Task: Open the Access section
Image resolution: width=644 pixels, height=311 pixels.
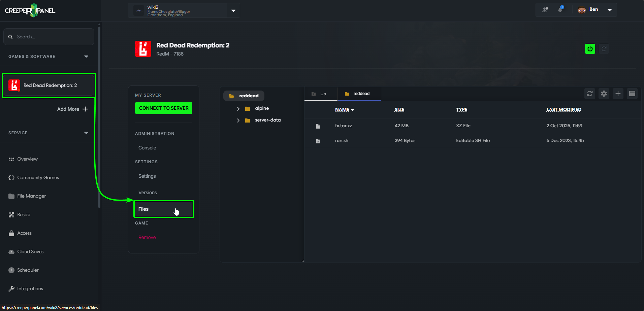Action: (x=24, y=233)
